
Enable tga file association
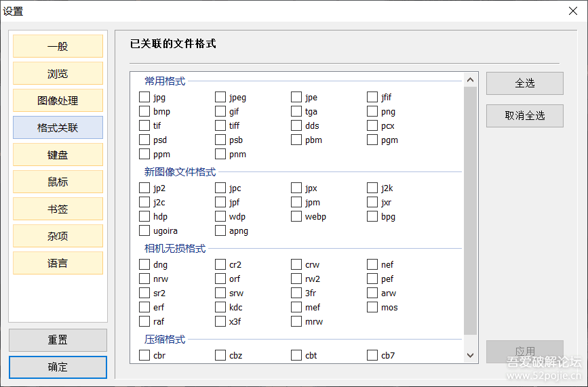click(x=296, y=111)
